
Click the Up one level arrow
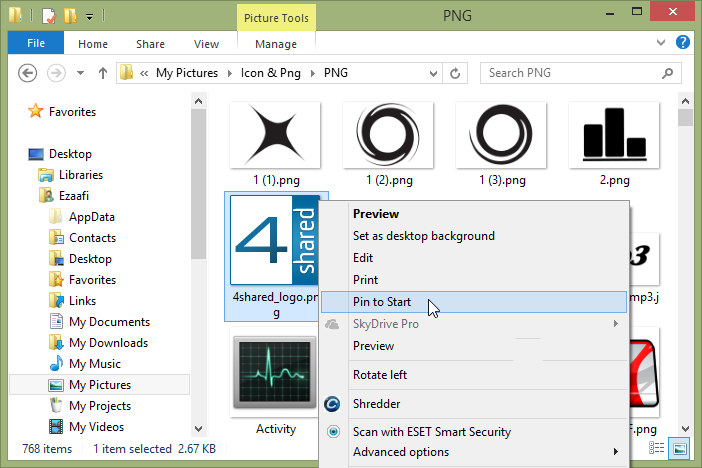102,73
